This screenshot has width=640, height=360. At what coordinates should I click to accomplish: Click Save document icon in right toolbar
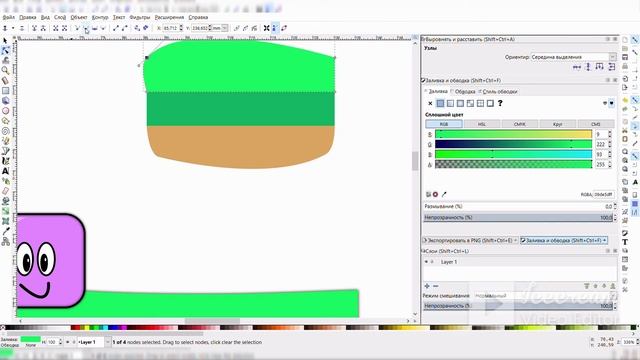tap(625, 57)
